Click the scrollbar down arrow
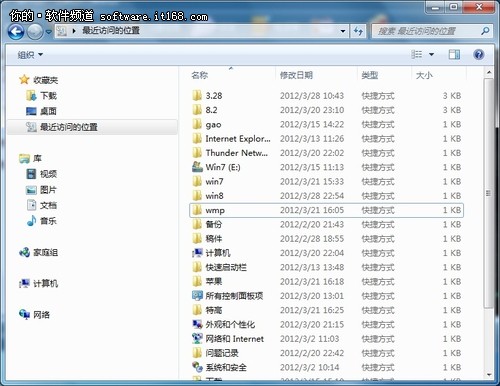500x386 pixels. point(489,375)
